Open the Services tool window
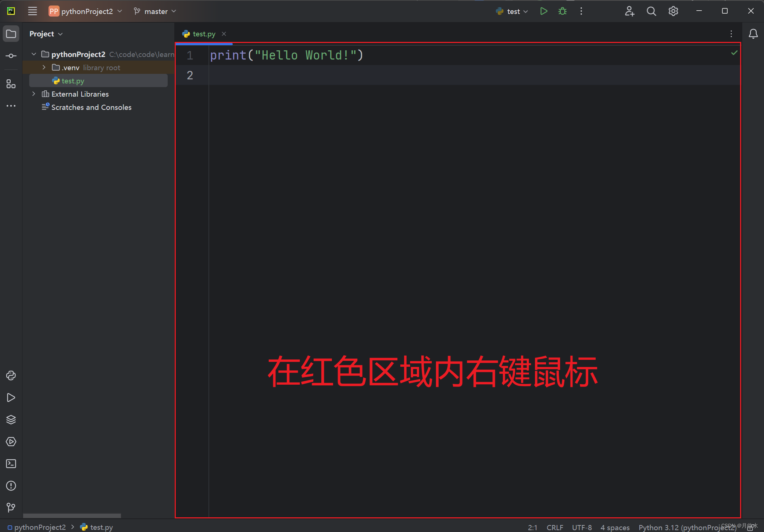This screenshot has width=764, height=532. (11, 442)
